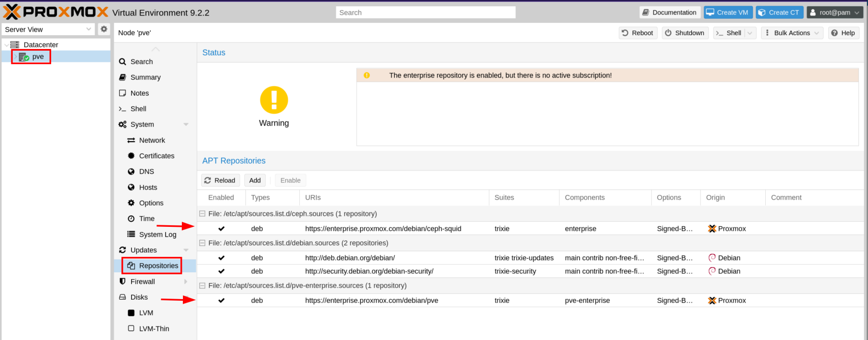868x340 pixels.
Task: Click the enabled checkmark for ceph-squid repository
Action: coord(221,229)
